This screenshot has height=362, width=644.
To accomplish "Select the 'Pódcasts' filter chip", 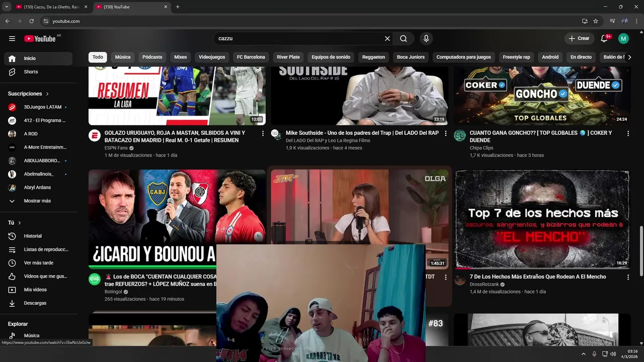I will pos(152,57).
